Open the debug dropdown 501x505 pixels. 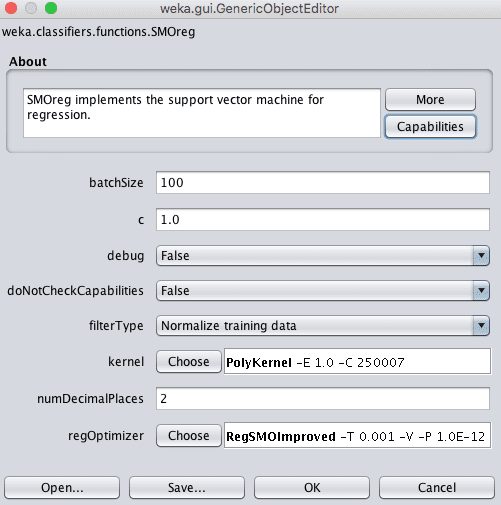[x=323, y=256]
